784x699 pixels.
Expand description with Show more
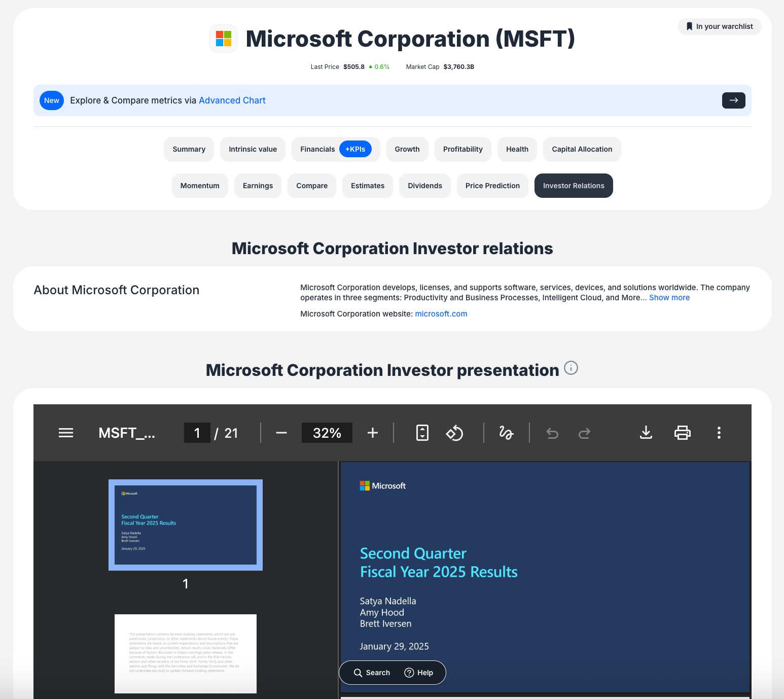[669, 298]
